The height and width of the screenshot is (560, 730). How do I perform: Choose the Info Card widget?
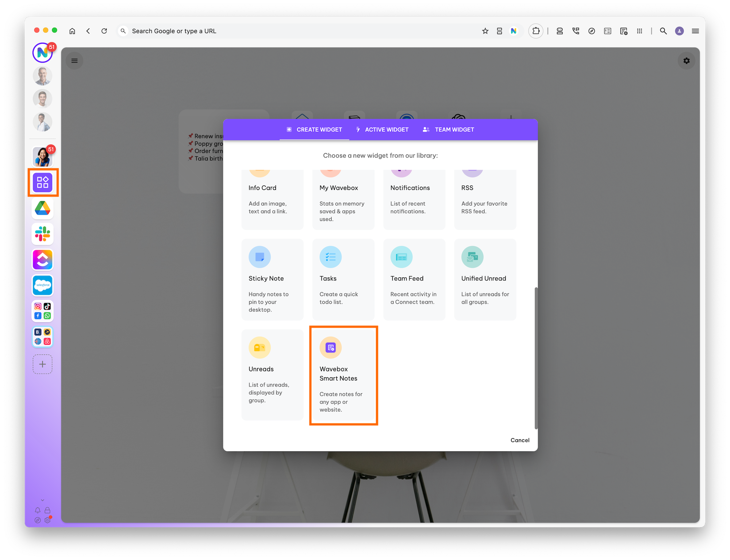(272, 200)
